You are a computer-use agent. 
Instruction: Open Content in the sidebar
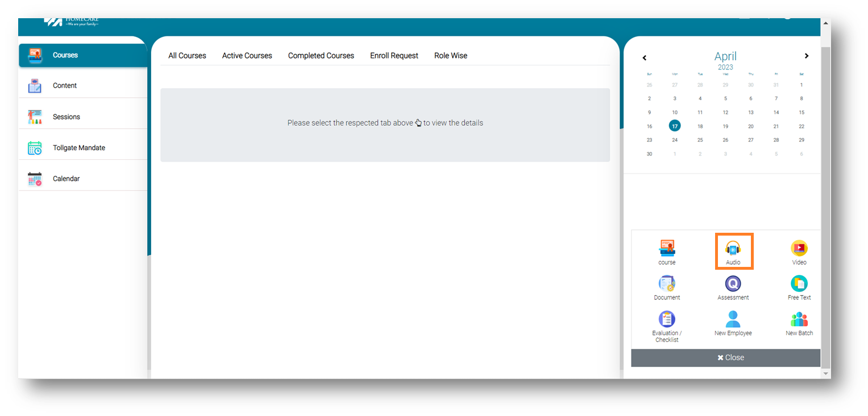point(65,85)
